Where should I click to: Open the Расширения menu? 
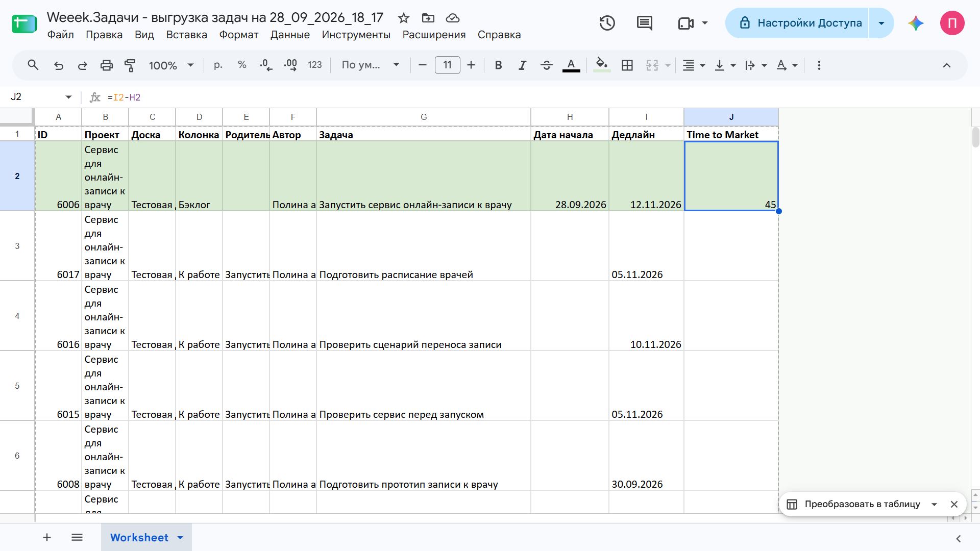(x=434, y=35)
